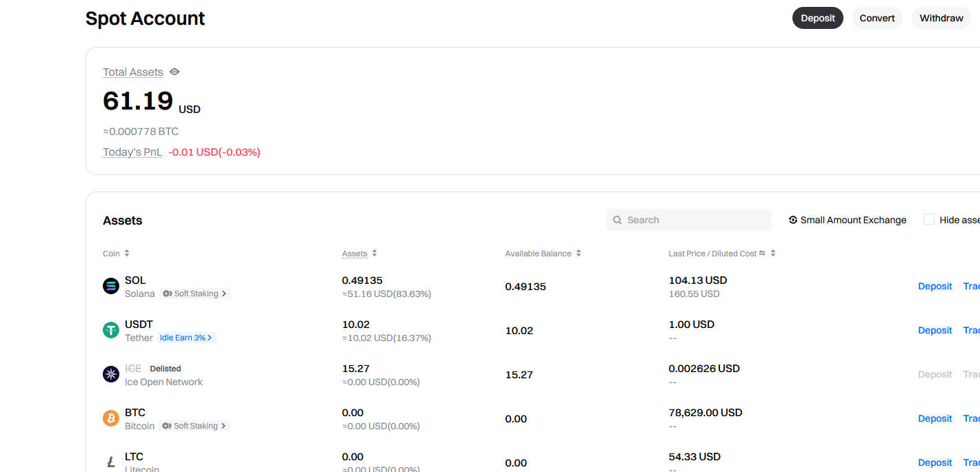
Task: Open USDT Idle Earn 3% badge
Action: [187, 338]
